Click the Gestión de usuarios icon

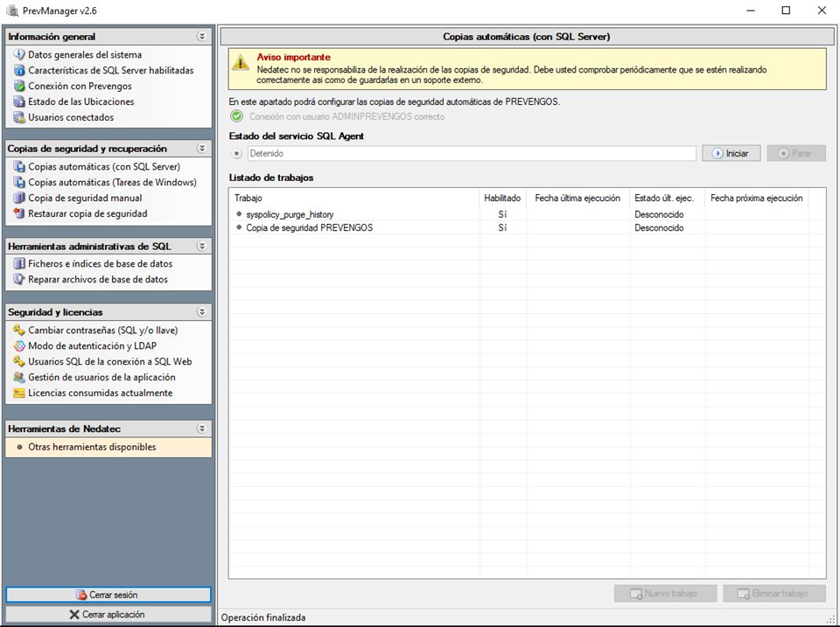19,377
